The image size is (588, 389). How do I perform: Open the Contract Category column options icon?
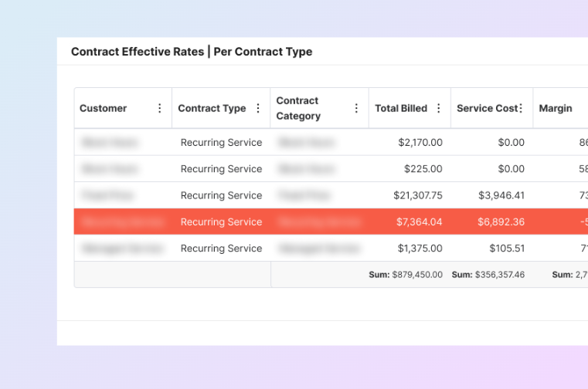[x=356, y=109]
